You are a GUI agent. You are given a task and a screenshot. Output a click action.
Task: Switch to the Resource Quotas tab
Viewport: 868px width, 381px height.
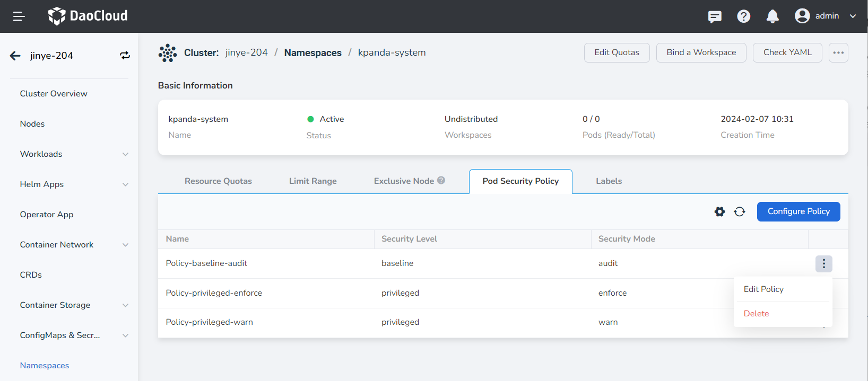218,181
